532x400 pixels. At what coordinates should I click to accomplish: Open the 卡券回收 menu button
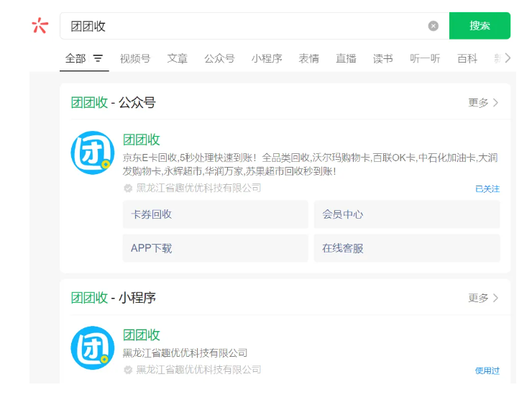216,214
